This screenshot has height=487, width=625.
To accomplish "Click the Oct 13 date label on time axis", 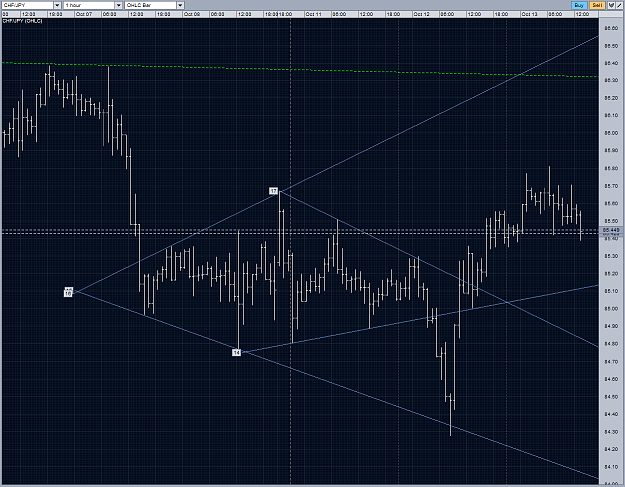I will coord(529,14).
